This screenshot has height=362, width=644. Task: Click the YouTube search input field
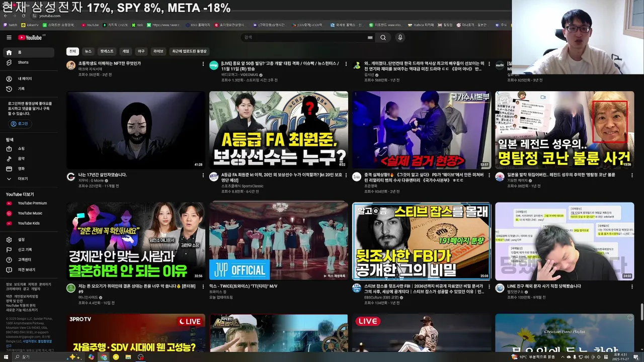304,38
